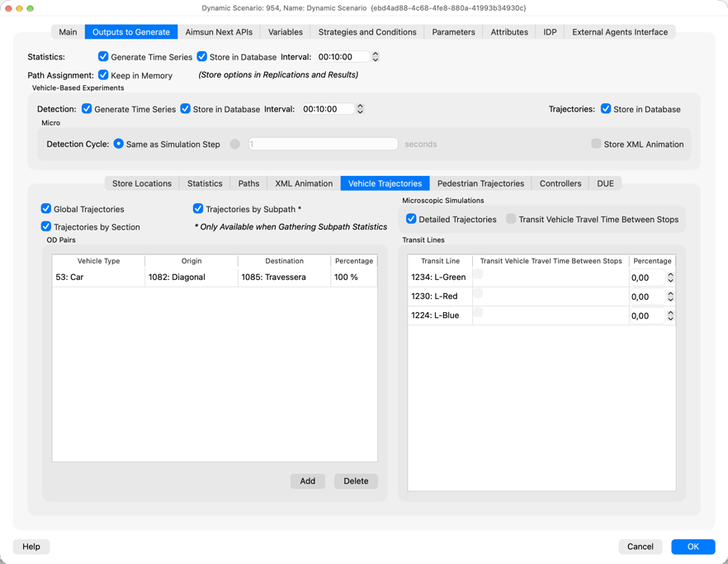Screen dimensions: 728x564
Task: Open the Parameters tab
Action: (453, 32)
